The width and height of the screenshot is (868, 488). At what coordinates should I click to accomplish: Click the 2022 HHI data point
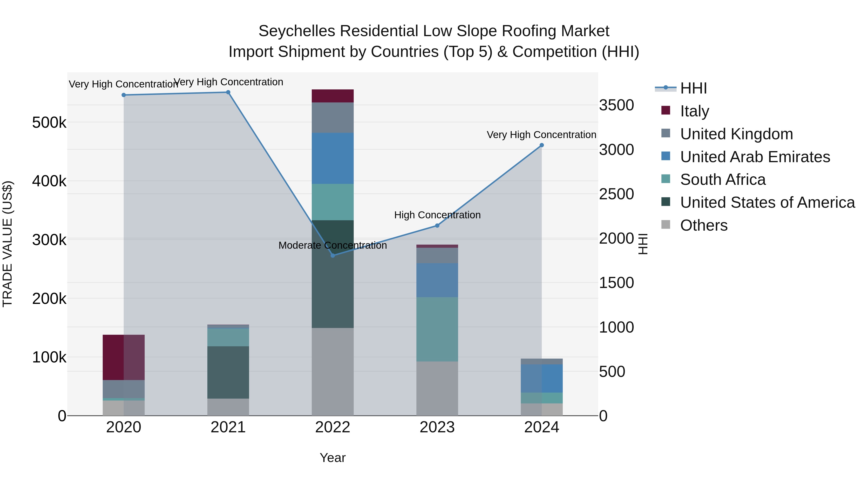pyautogui.click(x=332, y=256)
